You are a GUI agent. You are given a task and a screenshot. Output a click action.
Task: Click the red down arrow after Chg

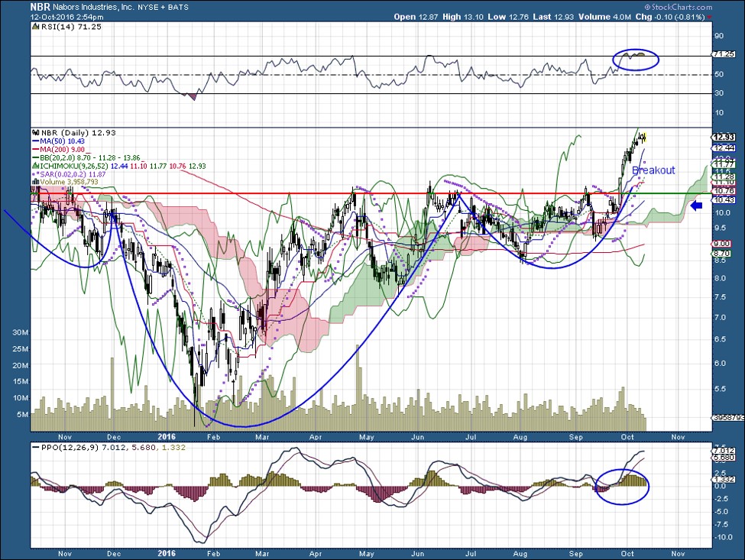click(x=709, y=17)
